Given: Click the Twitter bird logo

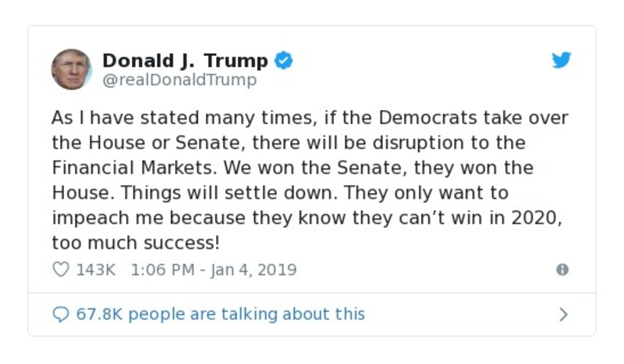Looking at the screenshot, I should (x=562, y=61).
